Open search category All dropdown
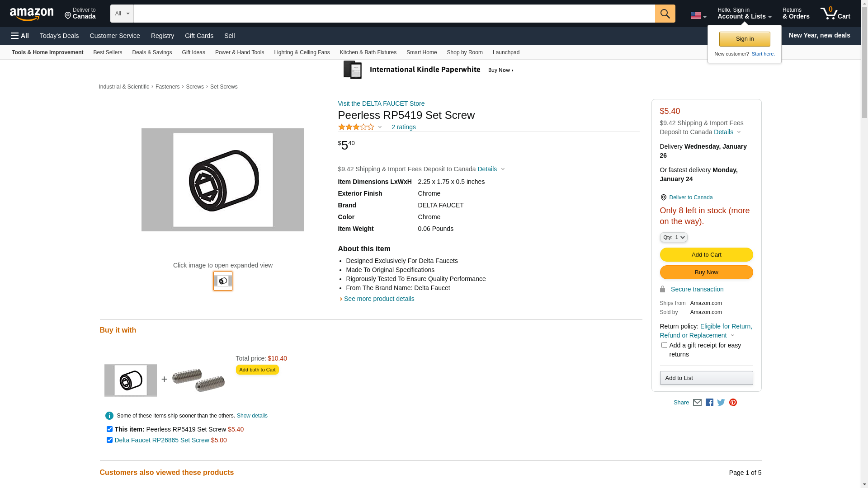Viewport: 868px width, 488px height. [122, 14]
